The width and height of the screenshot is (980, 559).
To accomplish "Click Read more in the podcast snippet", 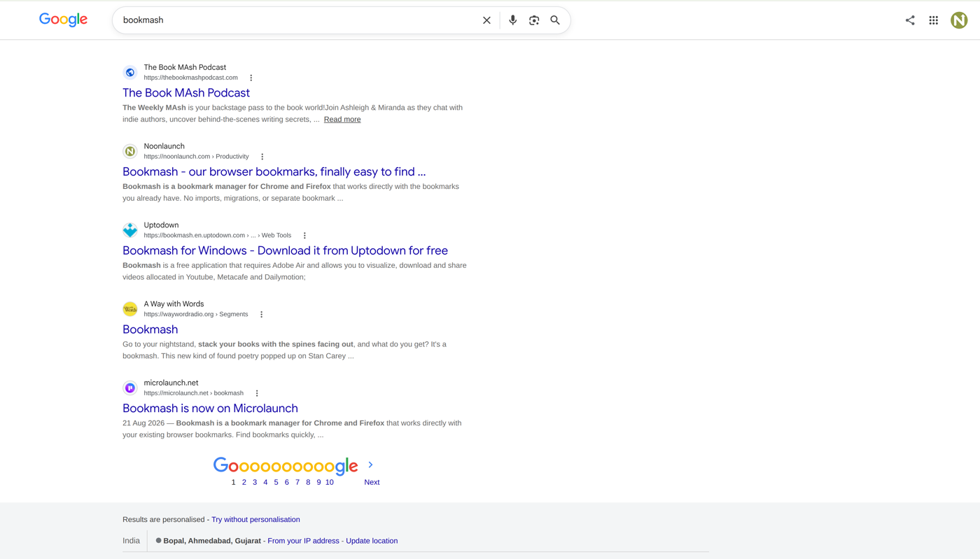I will coord(342,120).
